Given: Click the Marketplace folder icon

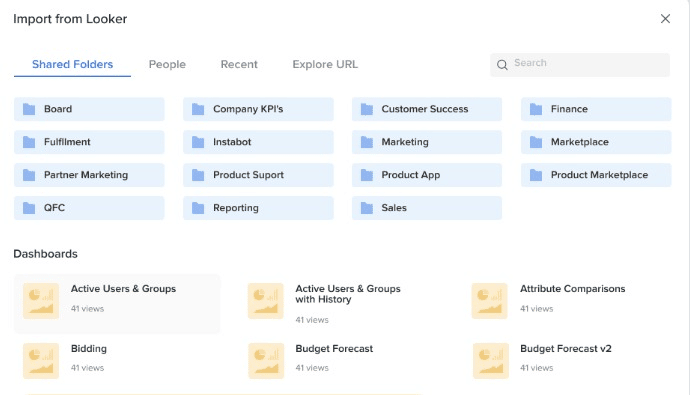Looking at the screenshot, I should coord(536,142).
